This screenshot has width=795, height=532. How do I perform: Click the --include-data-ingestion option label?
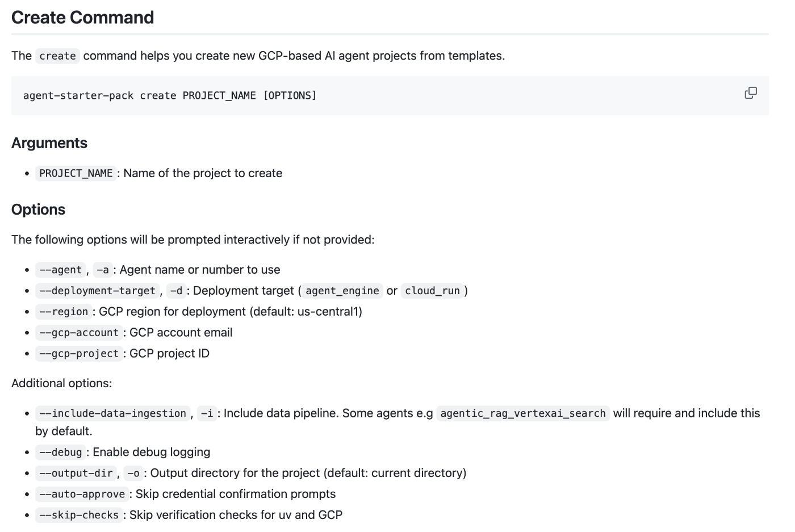click(113, 413)
